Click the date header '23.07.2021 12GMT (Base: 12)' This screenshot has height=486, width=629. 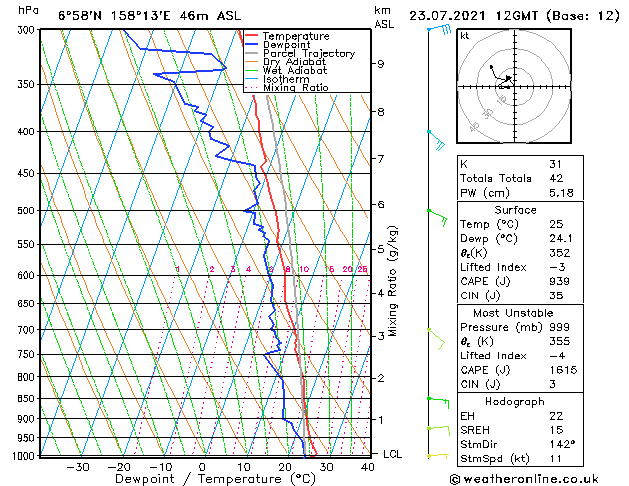(514, 16)
